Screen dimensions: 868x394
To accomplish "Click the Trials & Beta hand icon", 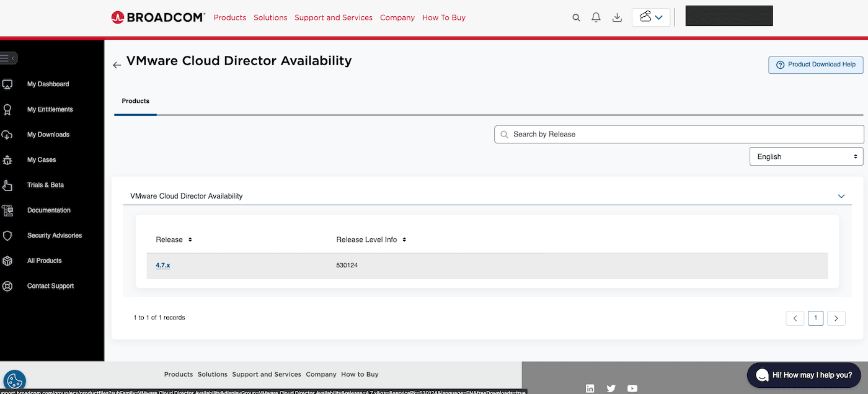I will pyautogui.click(x=7, y=185).
